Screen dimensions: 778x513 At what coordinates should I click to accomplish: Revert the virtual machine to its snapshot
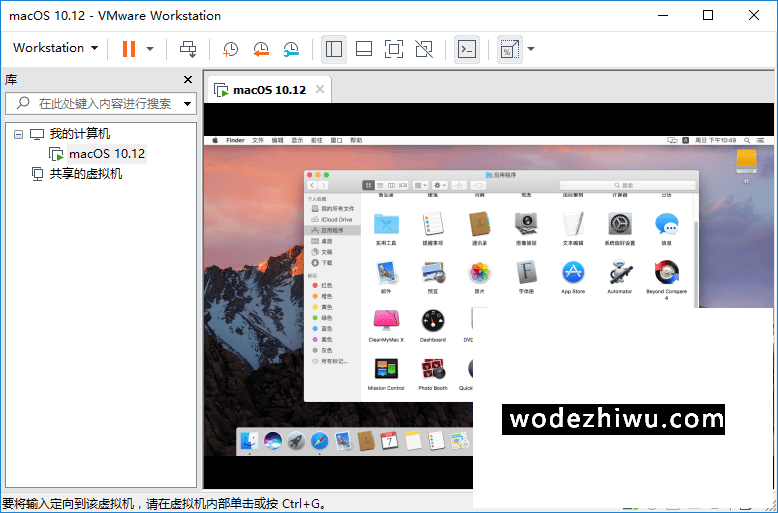pos(260,49)
